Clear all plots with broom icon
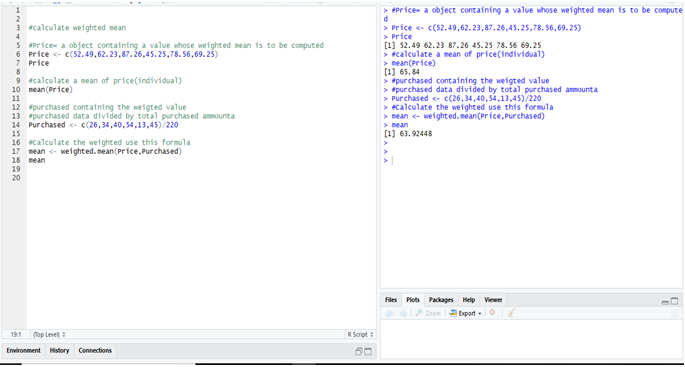685x367 pixels. pyautogui.click(x=512, y=313)
